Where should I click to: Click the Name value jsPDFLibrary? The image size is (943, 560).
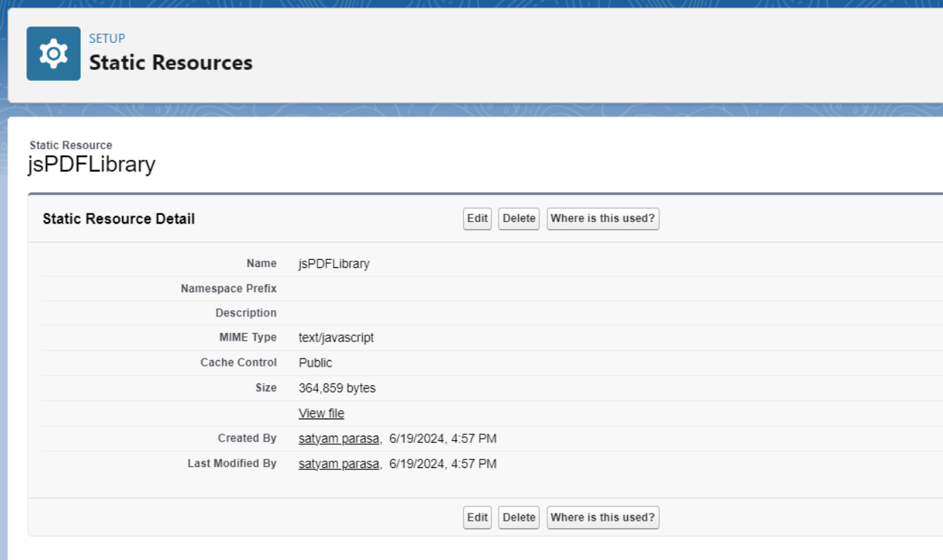334,263
